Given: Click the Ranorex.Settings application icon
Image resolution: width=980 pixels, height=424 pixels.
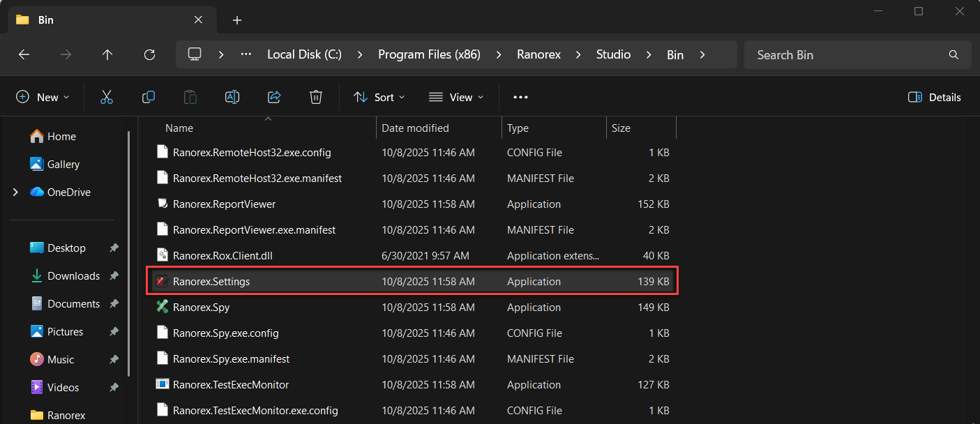Looking at the screenshot, I should point(163,282).
